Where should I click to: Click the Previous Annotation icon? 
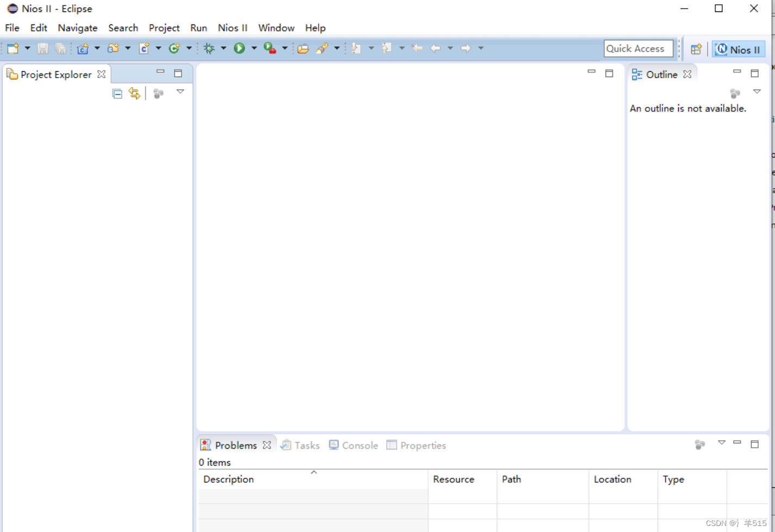tap(386, 48)
